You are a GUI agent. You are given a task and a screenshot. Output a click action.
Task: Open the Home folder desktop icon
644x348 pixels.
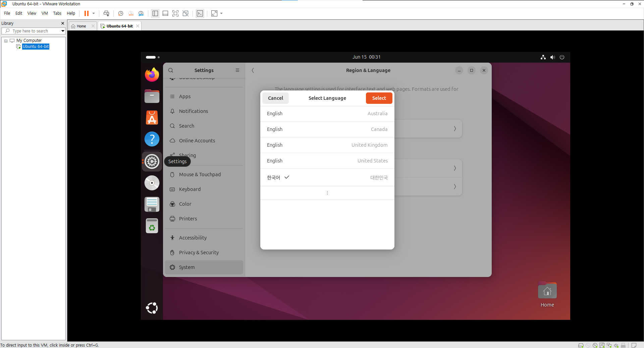coord(547,295)
